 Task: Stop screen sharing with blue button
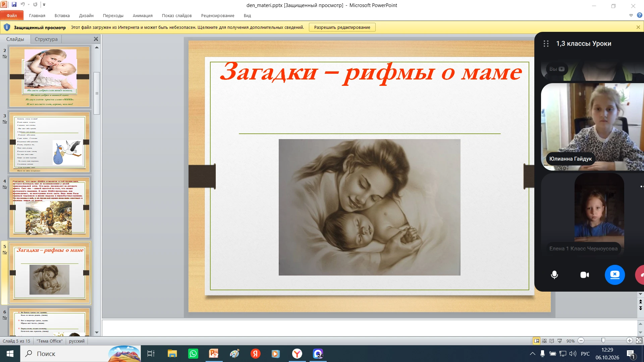pos(614,275)
